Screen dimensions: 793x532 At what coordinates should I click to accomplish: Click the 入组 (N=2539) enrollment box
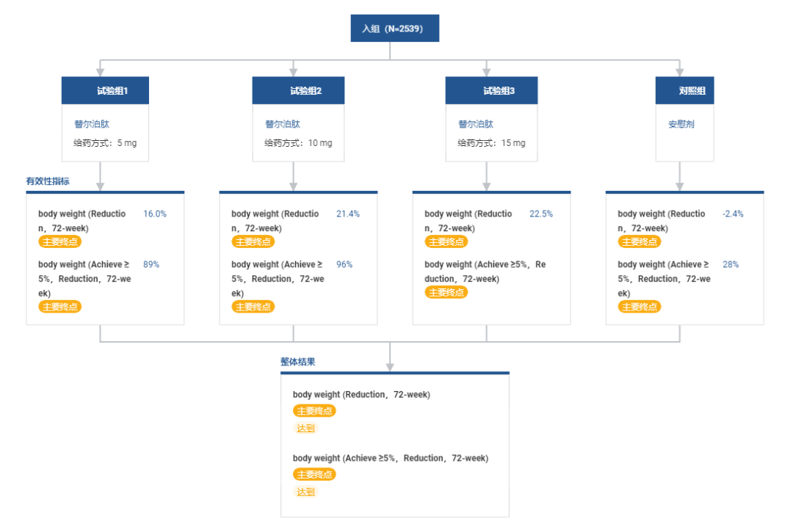tap(394, 29)
